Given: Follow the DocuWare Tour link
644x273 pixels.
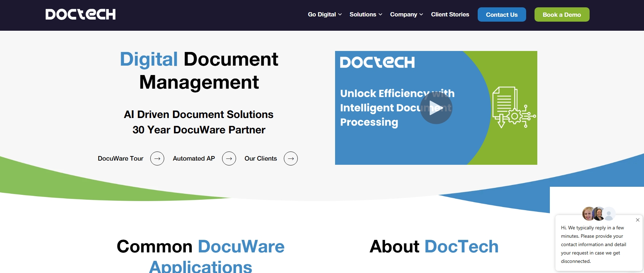Looking at the screenshot, I should pos(121,158).
